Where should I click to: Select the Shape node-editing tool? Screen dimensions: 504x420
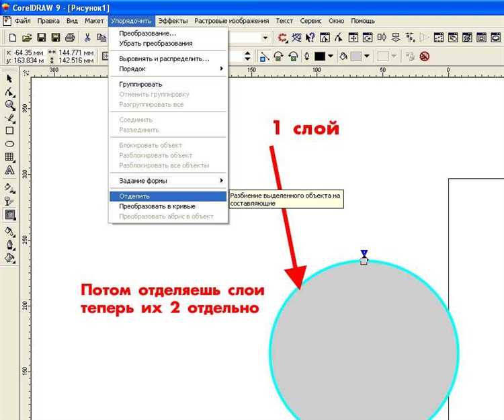click(9, 92)
